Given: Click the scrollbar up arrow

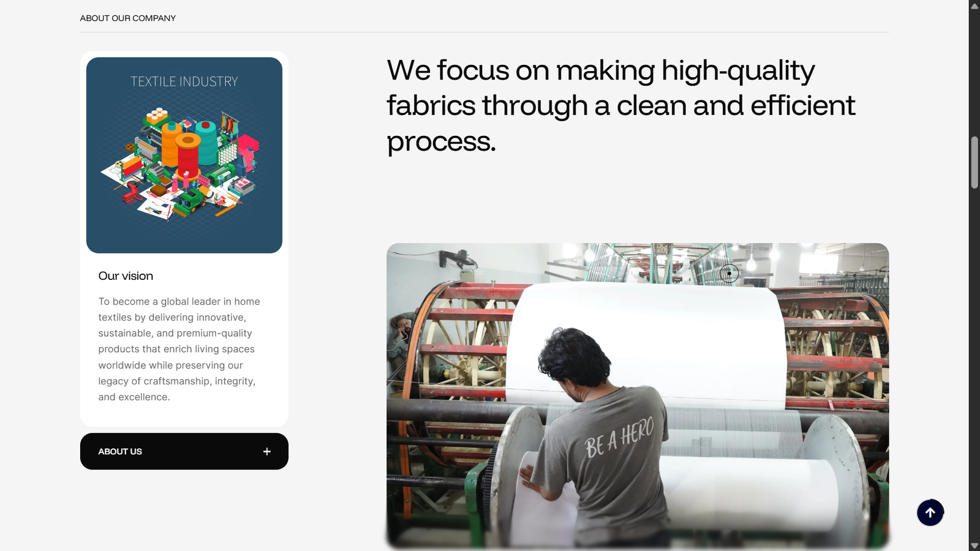Looking at the screenshot, I should point(974,6).
